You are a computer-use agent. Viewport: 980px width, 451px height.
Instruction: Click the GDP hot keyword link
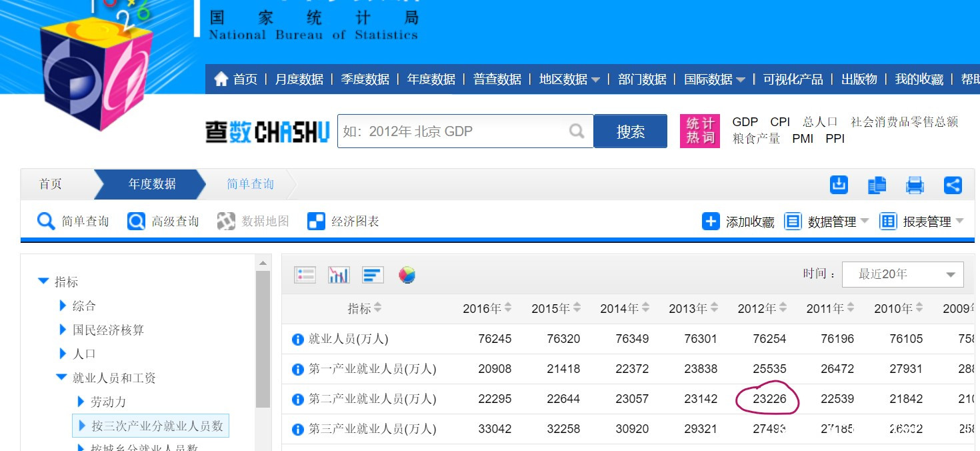click(745, 121)
